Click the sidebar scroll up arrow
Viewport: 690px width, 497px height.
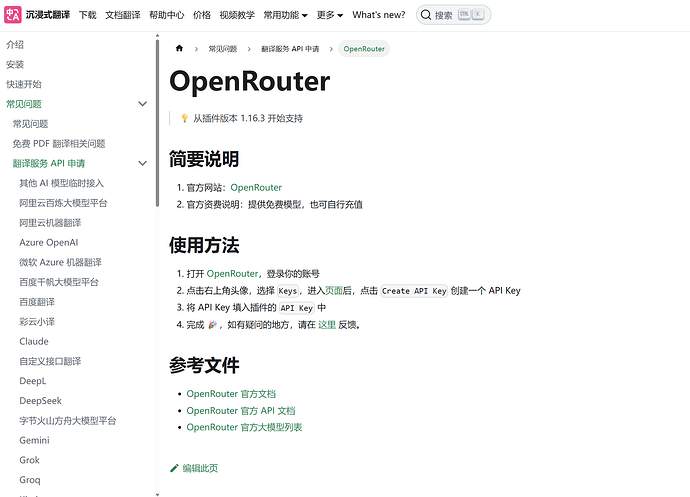[x=157, y=35]
